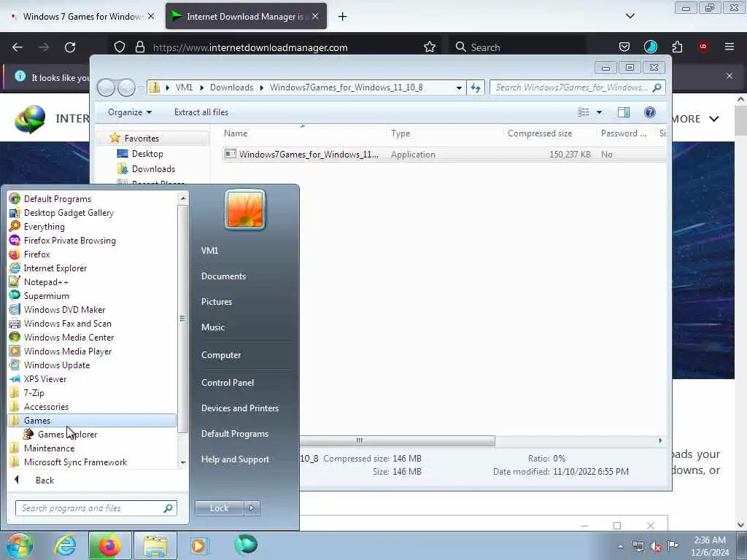Switch to Firefox on the taskbar
Screen dimensions: 747x560
click(x=109, y=545)
